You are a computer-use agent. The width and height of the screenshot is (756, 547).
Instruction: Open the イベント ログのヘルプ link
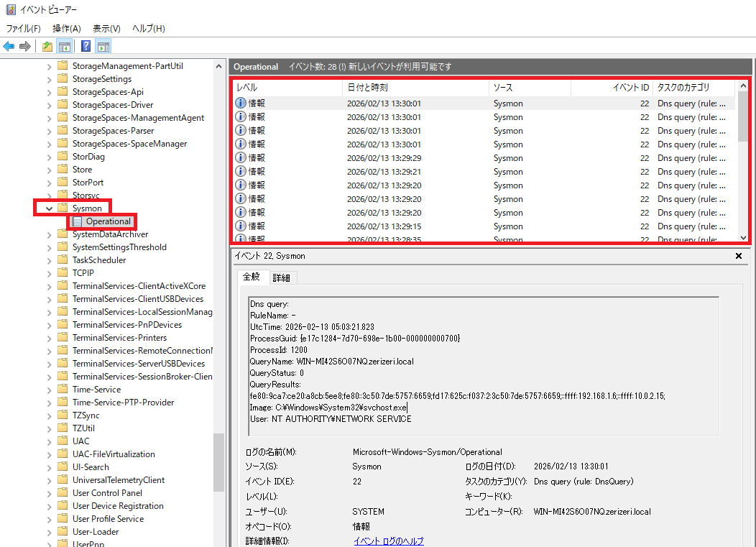(x=388, y=541)
